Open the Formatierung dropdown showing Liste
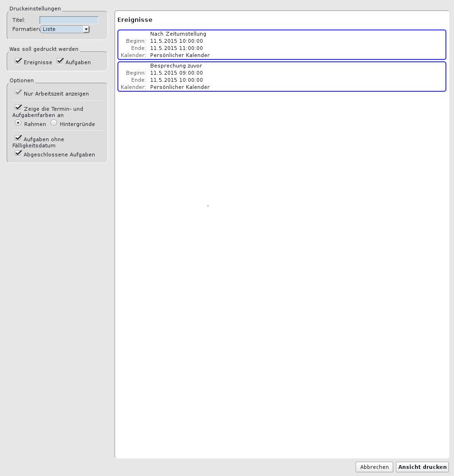The width and height of the screenshot is (454, 476). coord(65,29)
